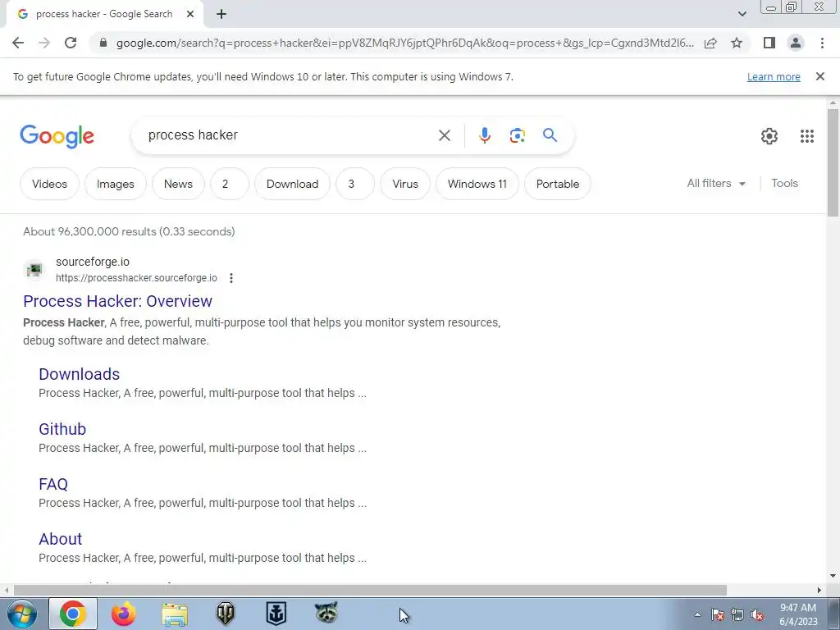Bookmark this page with star icon
Viewport: 840px width, 630px height.
pos(737,43)
